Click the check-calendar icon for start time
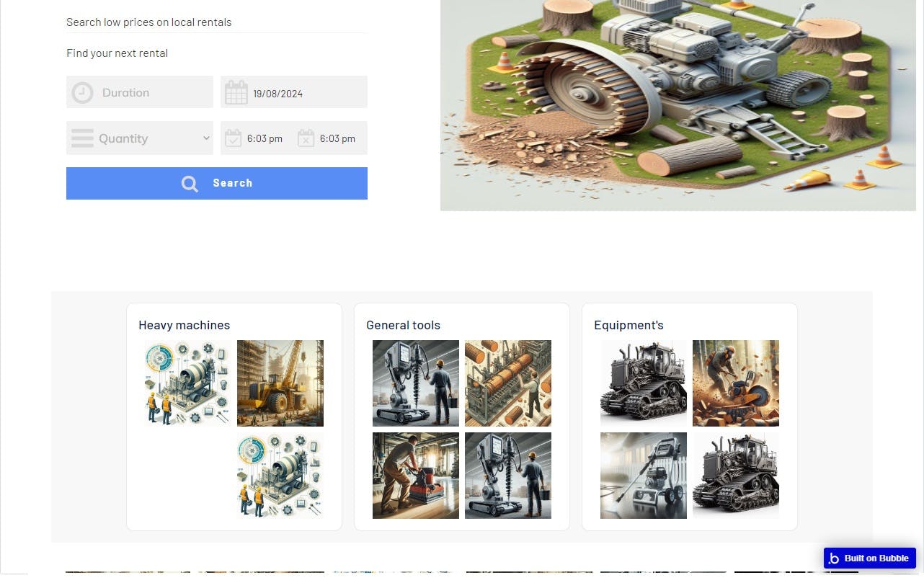Image resolution: width=924 pixels, height=588 pixels. (234, 138)
